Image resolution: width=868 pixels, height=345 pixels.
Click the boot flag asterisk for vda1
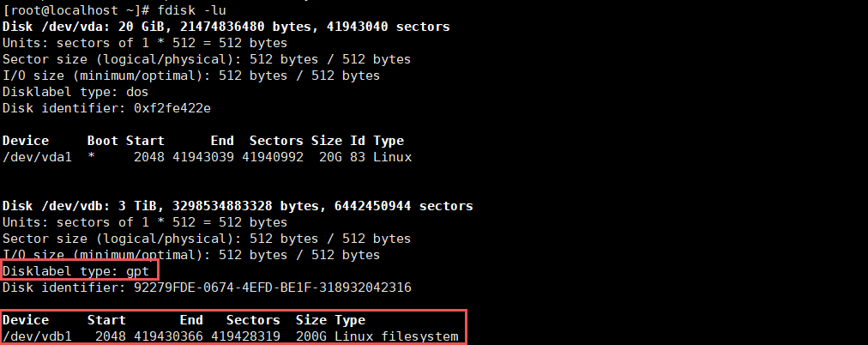point(91,157)
